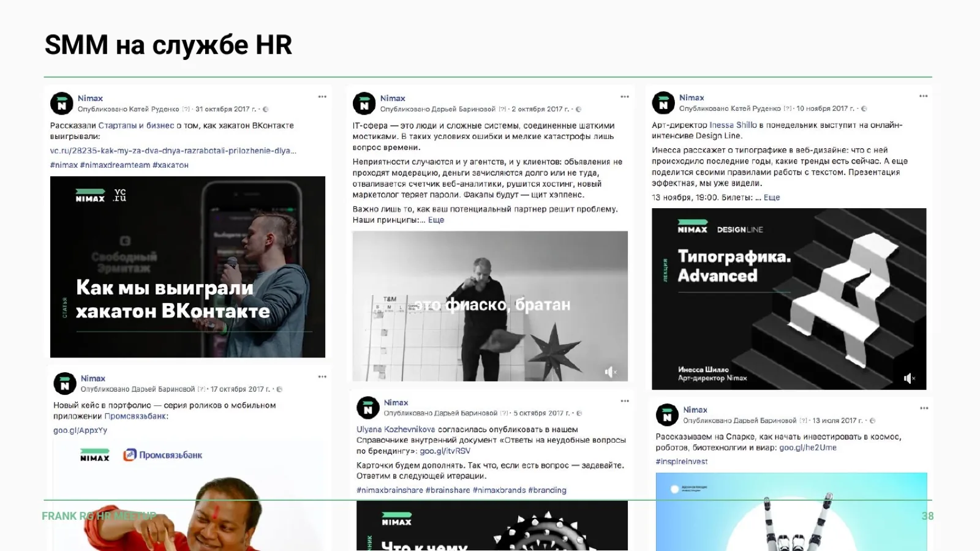Open options menu on 31 октября post
The image size is (980, 551).
[x=322, y=97]
